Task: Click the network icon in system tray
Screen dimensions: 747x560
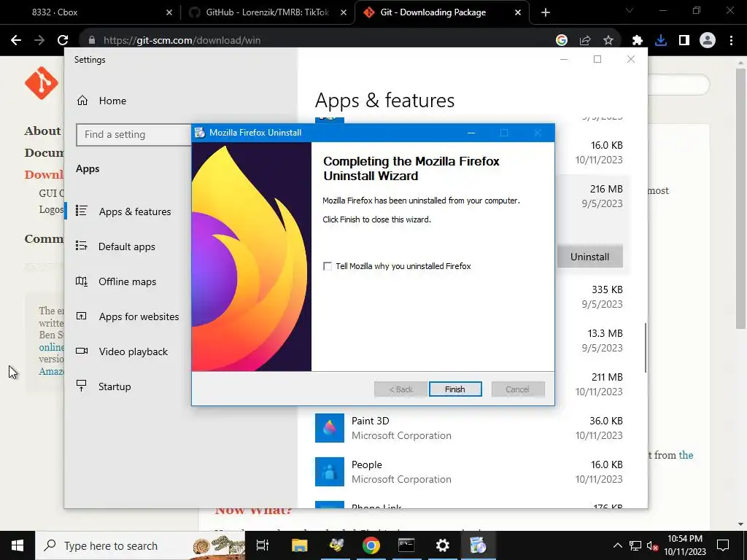Action: click(x=635, y=545)
